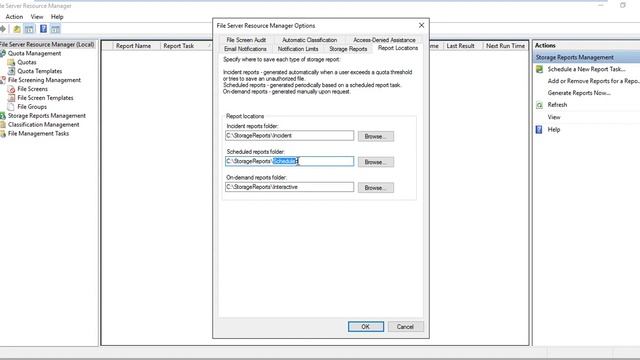This screenshot has width=640, height=360.
Task: Click the forward arrow toolbar icon
Action: tap(3, 29)
